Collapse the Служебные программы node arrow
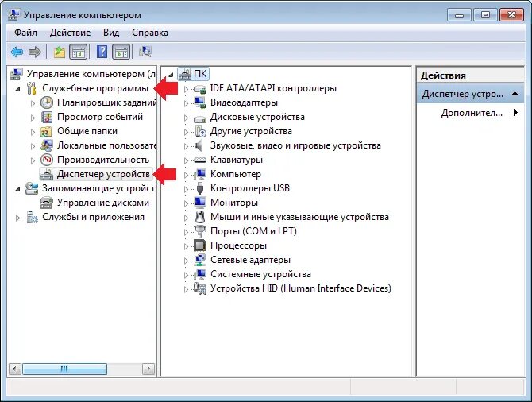 tap(17, 89)
